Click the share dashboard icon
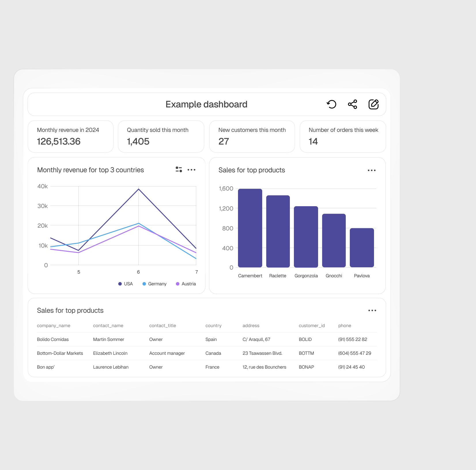The height and width of the screenshot is (470, 476). 352,104
